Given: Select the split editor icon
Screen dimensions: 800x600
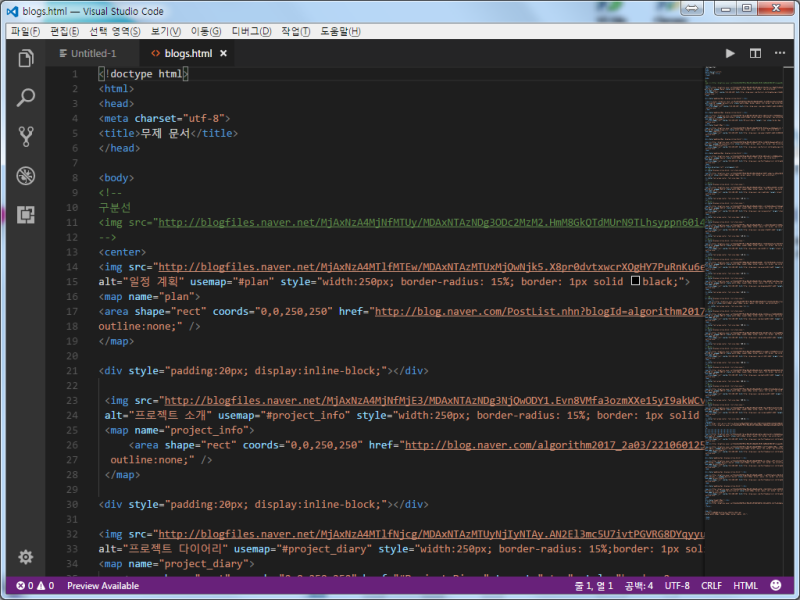Looking at the screenshot, I should (755, 53).
